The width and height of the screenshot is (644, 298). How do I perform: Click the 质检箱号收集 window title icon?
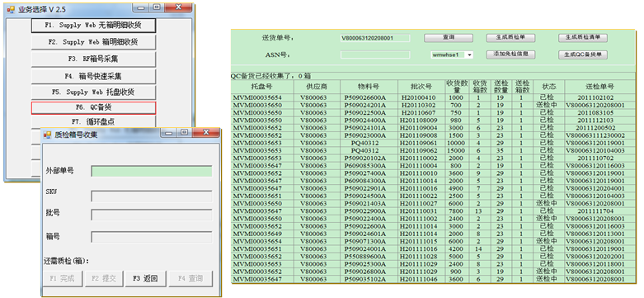pyautogui.click(x=47, y=135)
